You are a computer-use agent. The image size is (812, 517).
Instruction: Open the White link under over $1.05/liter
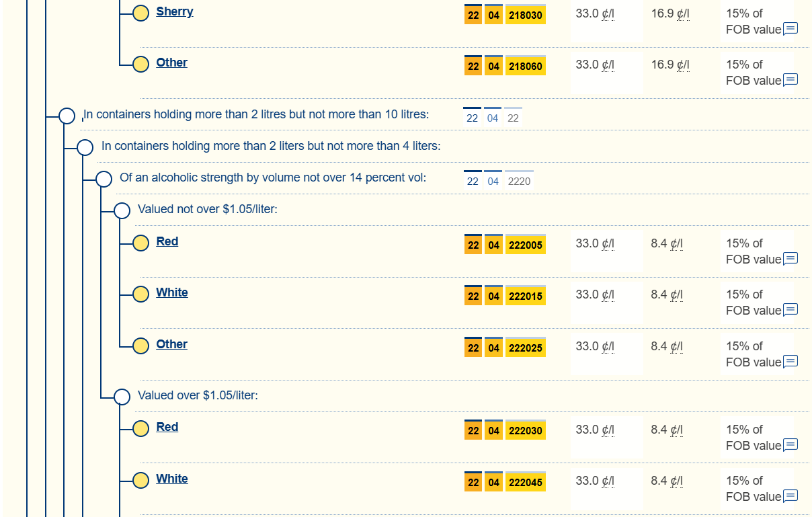(x=171, y=479)
